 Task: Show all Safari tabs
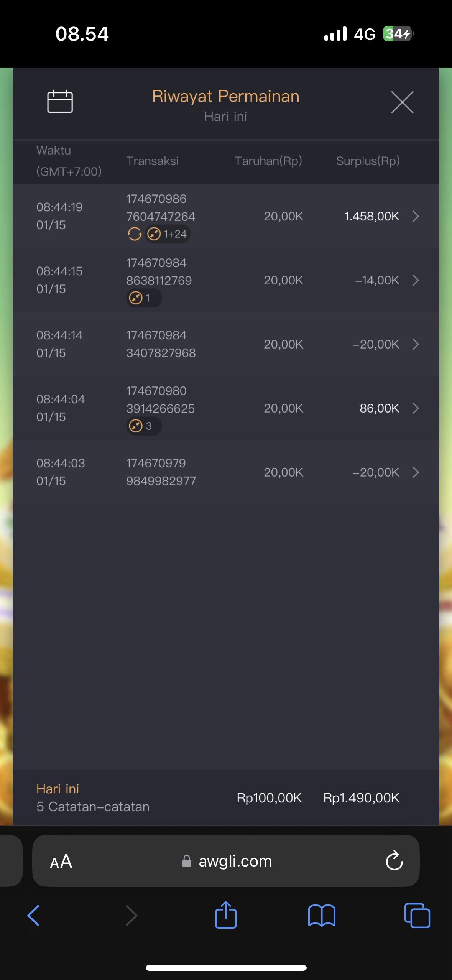417,916
